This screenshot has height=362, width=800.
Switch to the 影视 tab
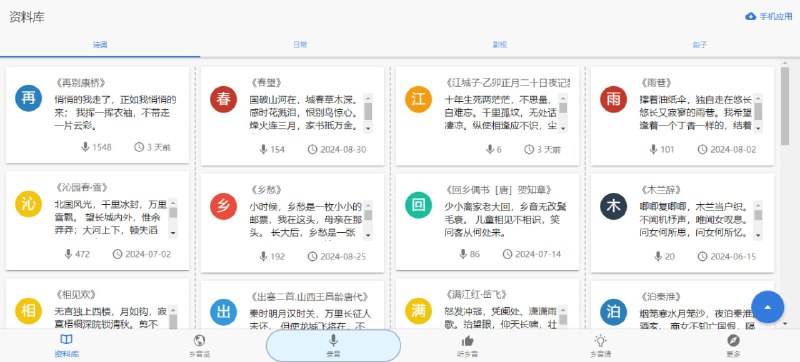click(500, 45)
